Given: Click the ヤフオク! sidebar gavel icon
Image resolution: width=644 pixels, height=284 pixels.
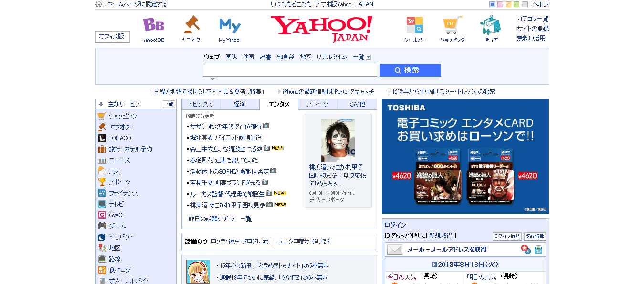Looking at the screenshot, I should tap(102, 127).
